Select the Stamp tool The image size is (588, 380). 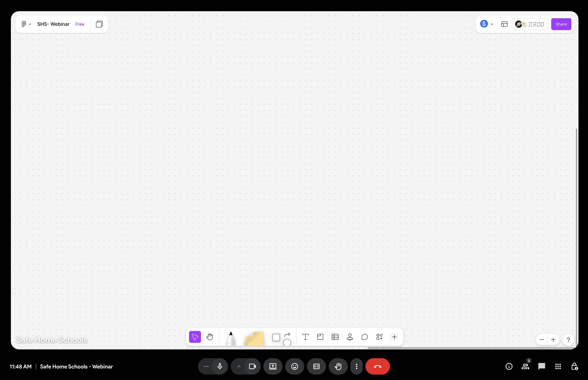pyautogui.click(x=350, y=337)
